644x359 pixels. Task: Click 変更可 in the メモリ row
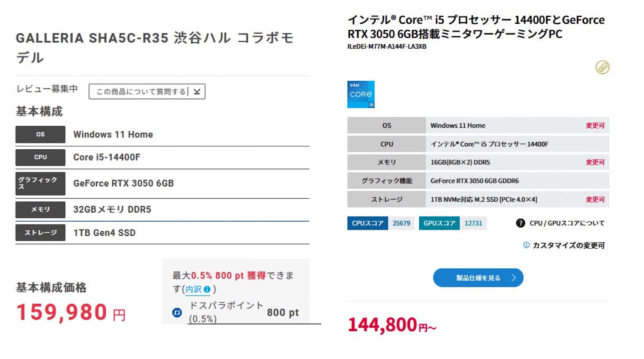[x=595, y=162]
